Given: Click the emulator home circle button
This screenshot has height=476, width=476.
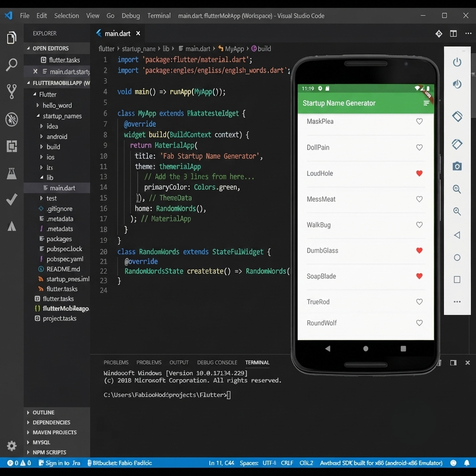Looking at the screenshot, I should tap(457, 258).
